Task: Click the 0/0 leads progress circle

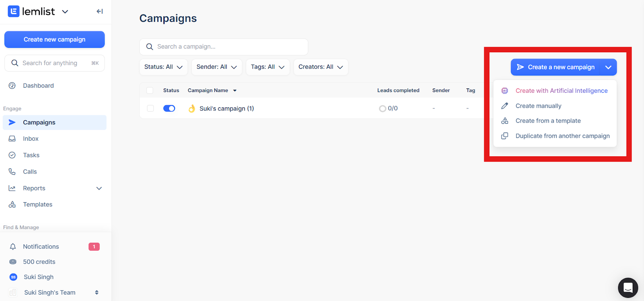Action: coord(382,109)
